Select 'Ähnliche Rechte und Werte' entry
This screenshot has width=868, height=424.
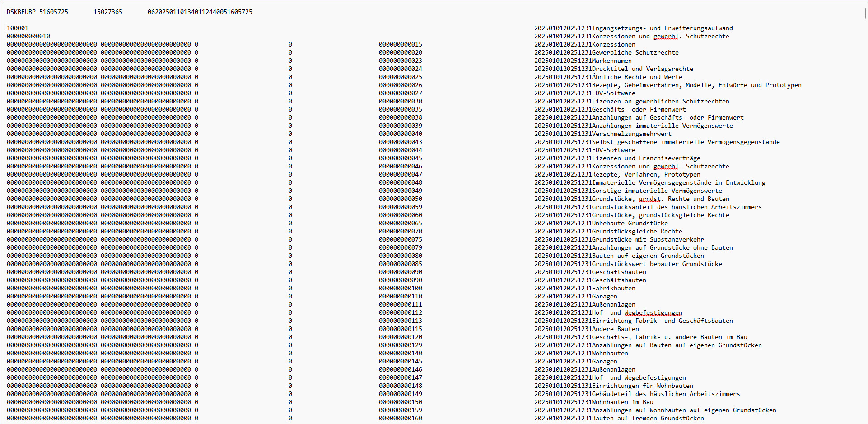pos(637,77)
